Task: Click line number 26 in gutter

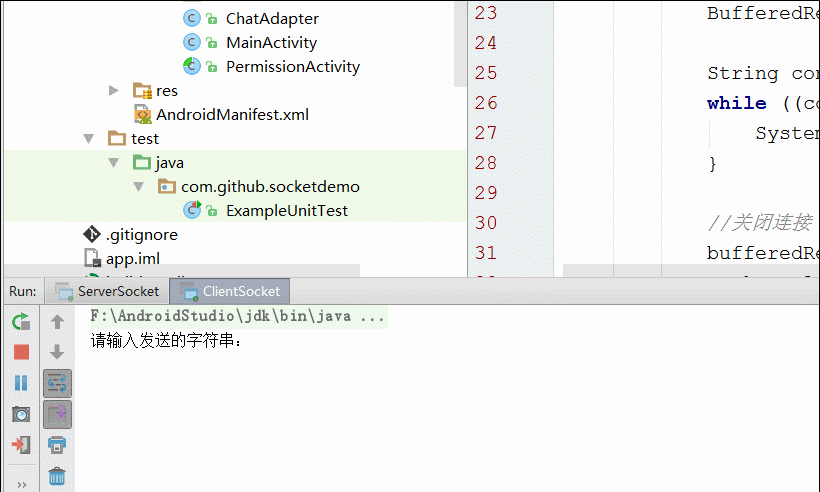Action: (x=486, y=103)
